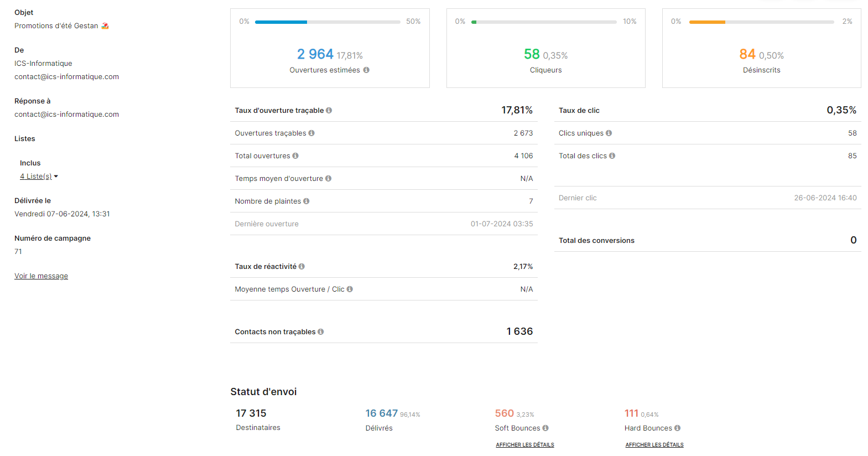Click info icon next to Nombre de plaintes
The width and height of the screenshot is (868, 456).
[306, 201]
